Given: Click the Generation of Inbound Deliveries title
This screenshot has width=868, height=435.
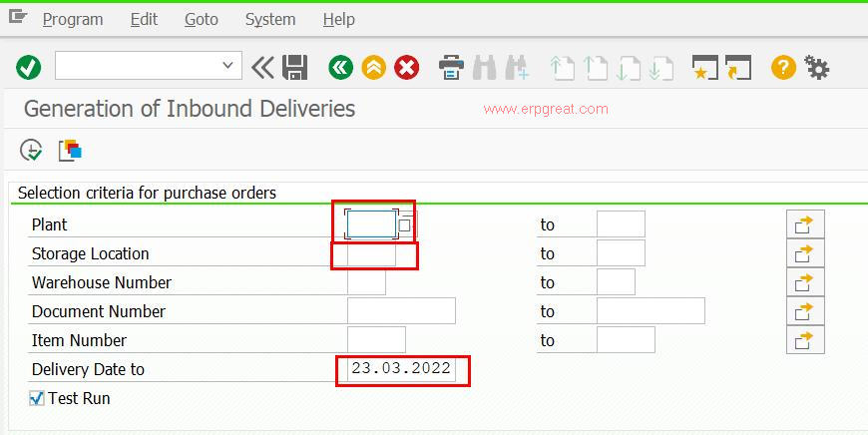Looking at the screenshot, I should [190, 109].
